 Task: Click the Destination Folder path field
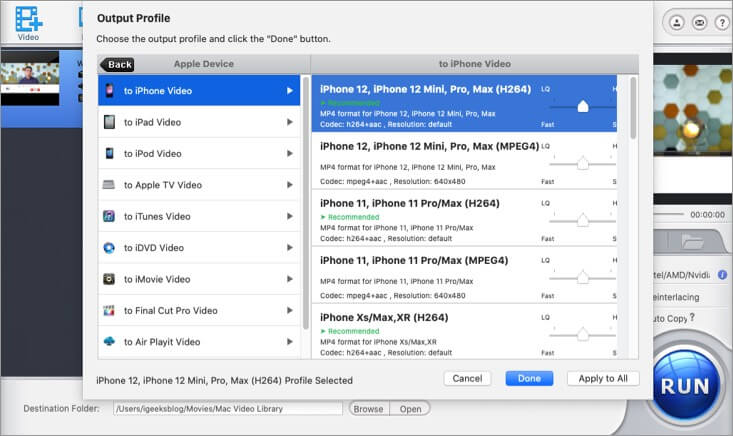pyautogui.click(x=228, y=408)
